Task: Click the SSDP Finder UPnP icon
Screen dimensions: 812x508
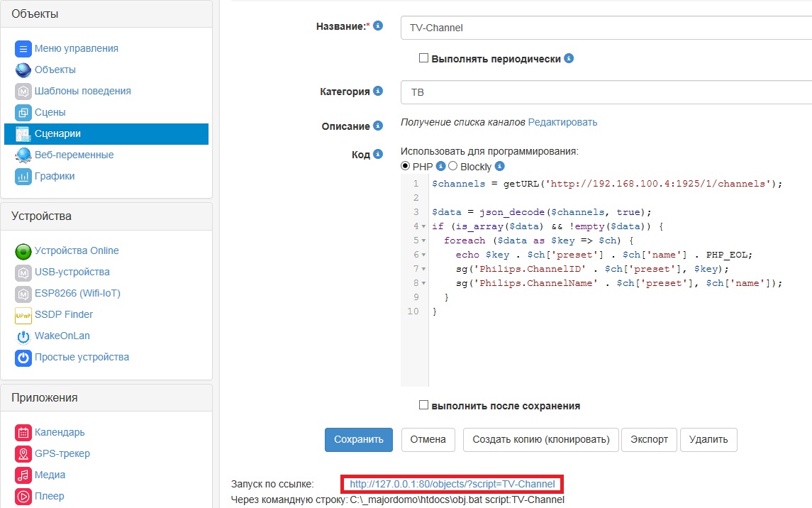Action: [23, 315]
